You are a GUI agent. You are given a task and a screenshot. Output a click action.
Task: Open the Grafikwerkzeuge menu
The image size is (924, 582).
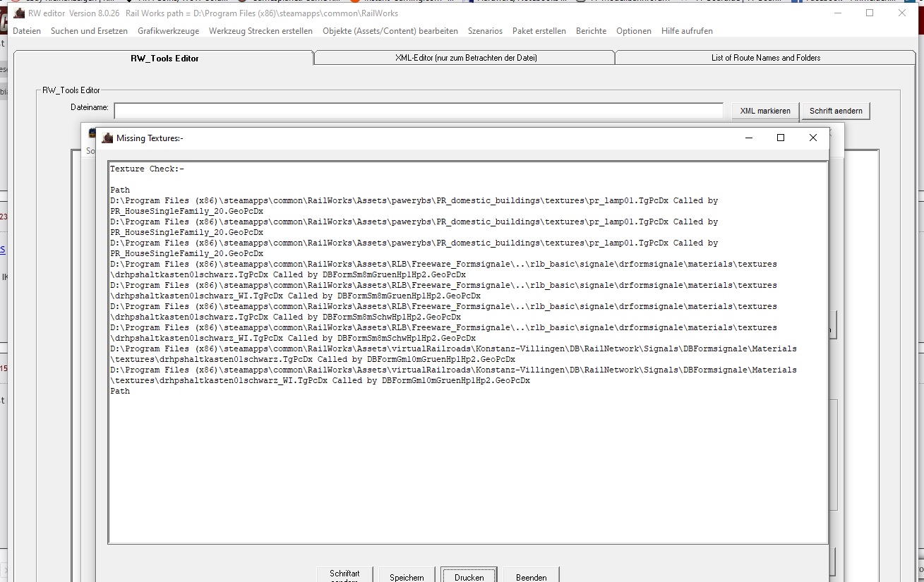(x=169, y=31)
